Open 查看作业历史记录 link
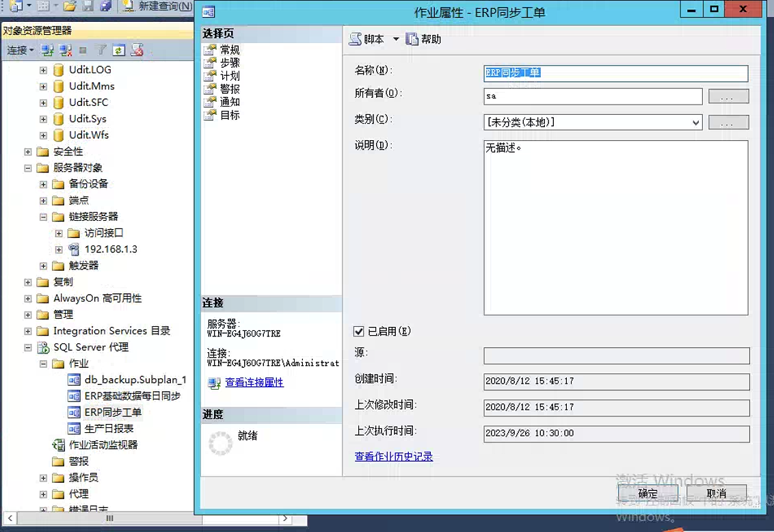Screen dimensions: 774x532 pos(393,456)
